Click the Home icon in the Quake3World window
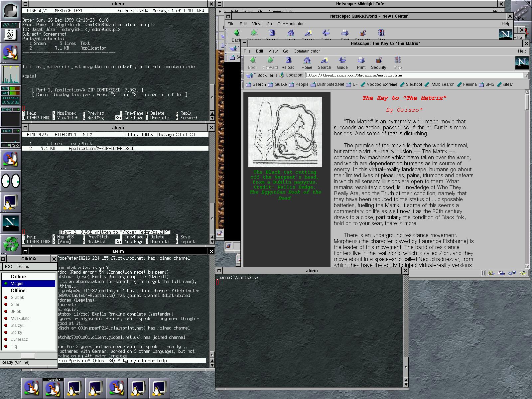Viewport: 532px width, 399px height. tap(291, 33)
